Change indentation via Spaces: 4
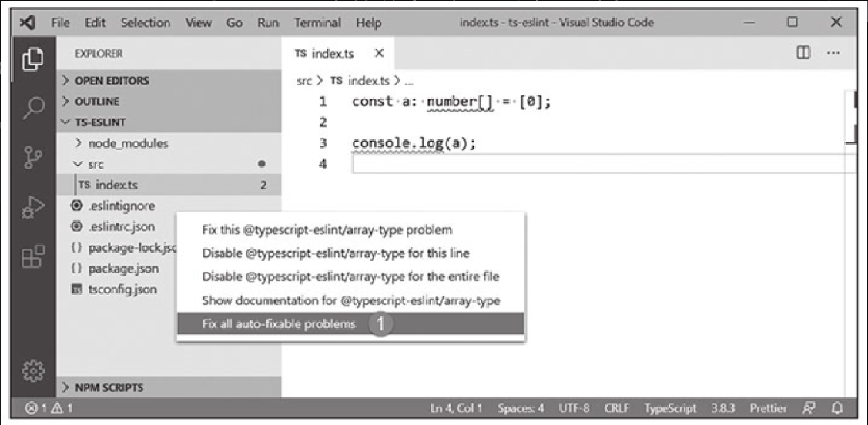Image resolution: width=868 pixels, height=425 pixels. point(521,408)
